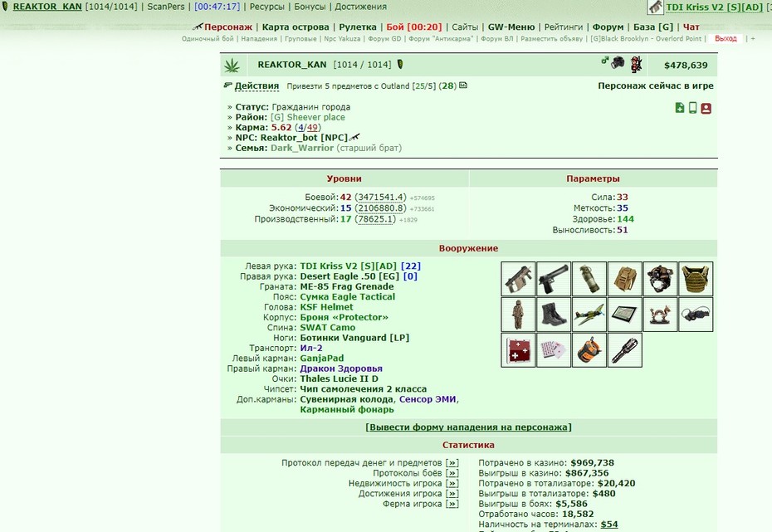The width and height of the screenshot is (772, 532).
Task: Open the orange EMI sensor image
Action: tap(589, 350)
